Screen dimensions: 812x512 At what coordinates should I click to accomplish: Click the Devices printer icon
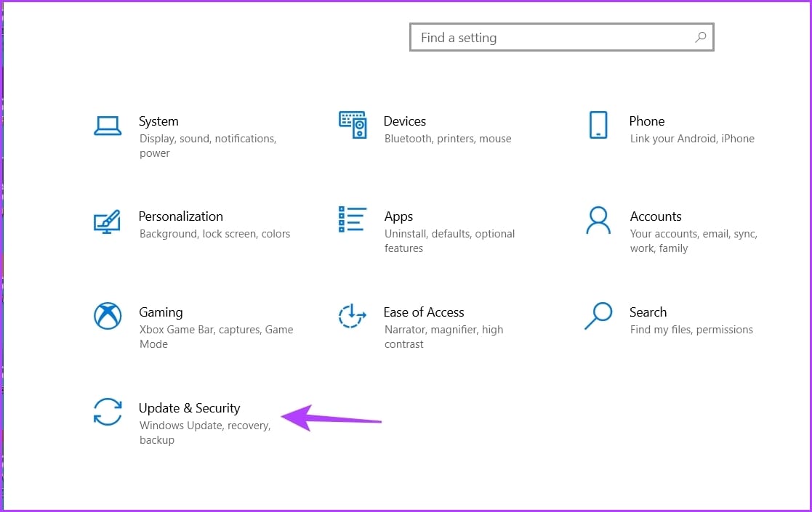353,125
